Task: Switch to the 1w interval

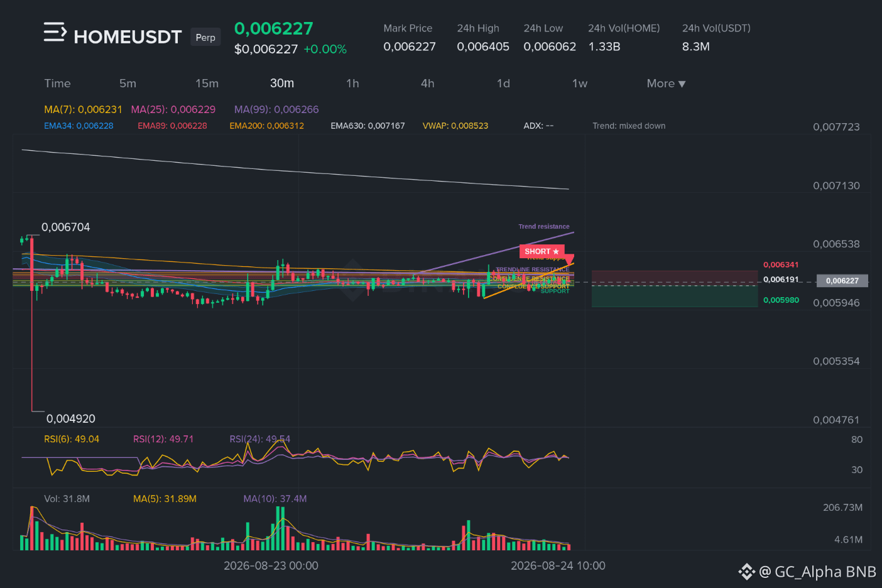Action: pos(579,84)
